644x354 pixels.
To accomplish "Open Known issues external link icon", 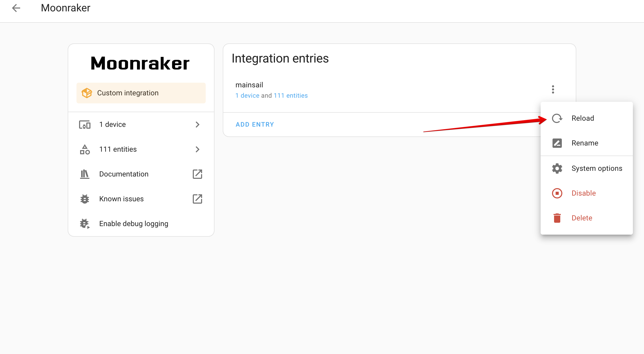I will click(197, 199).
